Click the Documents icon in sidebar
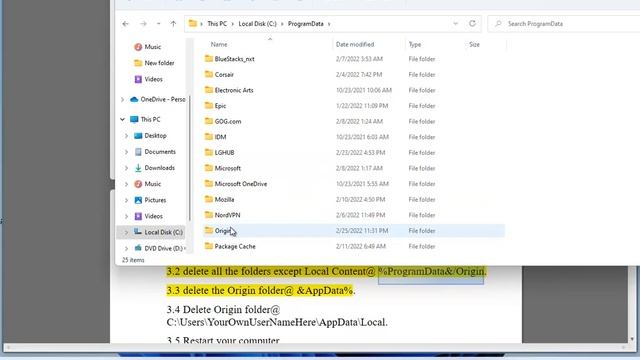 click(x=138, y=151)
